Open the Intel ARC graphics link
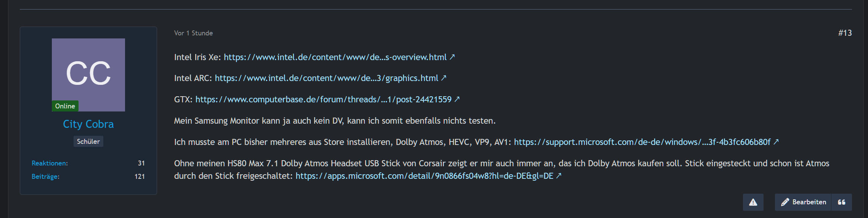 (327, 78)
